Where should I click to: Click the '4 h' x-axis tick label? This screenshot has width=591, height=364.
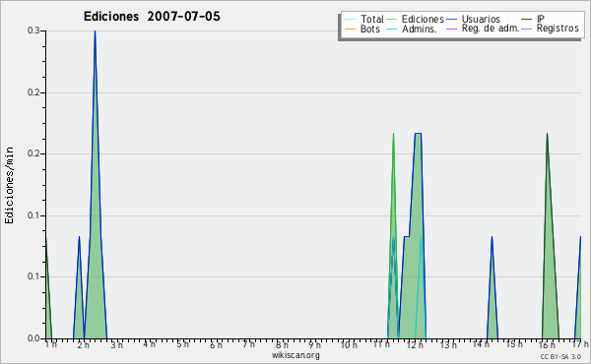pos(150,344)
